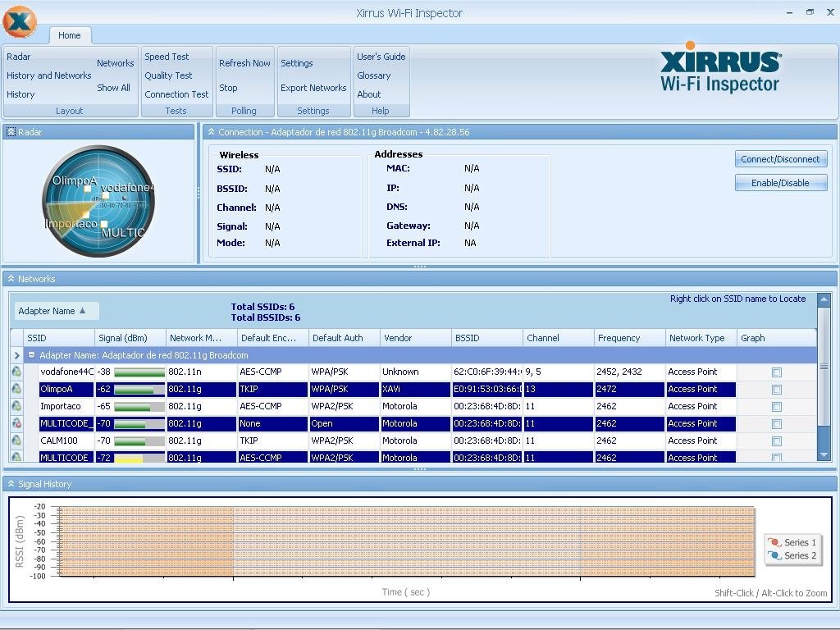
Task: Launch the Connection Test
Action: [x=176, y=94]
